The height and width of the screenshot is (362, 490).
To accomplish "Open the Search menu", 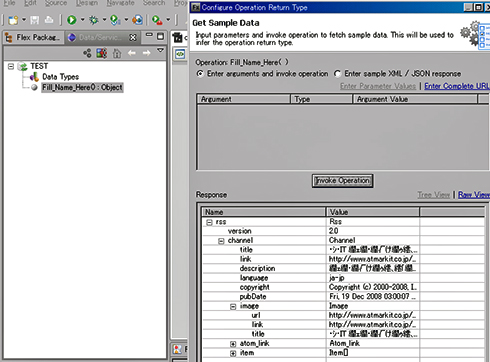I will coord(154,3).
